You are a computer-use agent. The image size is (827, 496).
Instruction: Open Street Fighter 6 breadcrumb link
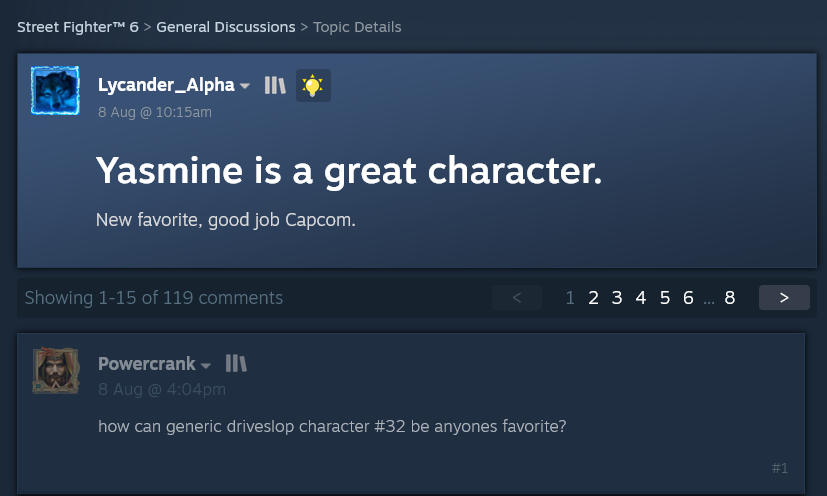click(78, 27)
